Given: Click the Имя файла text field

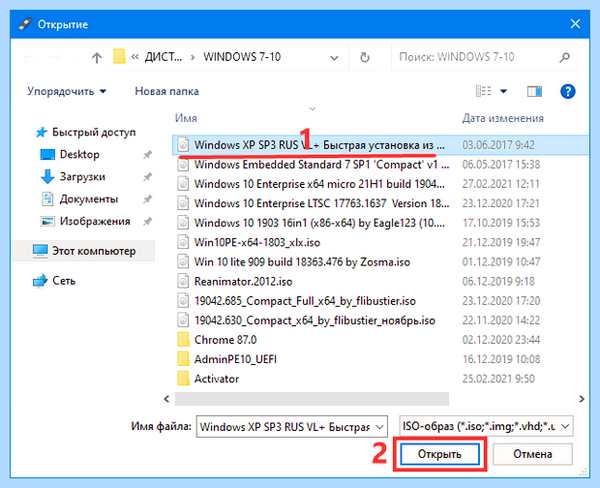Looking at the screenshot, I should [285, 427].
